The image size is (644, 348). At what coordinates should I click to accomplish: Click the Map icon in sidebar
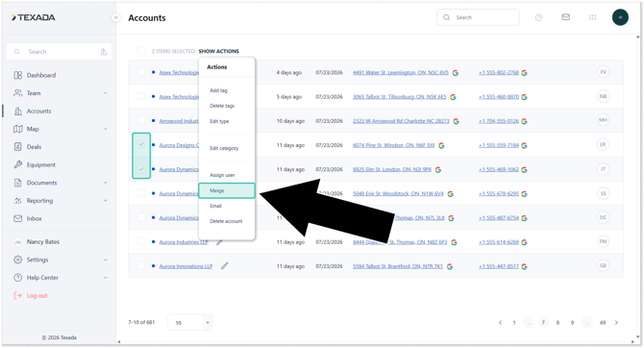click(x=17, y=129)
